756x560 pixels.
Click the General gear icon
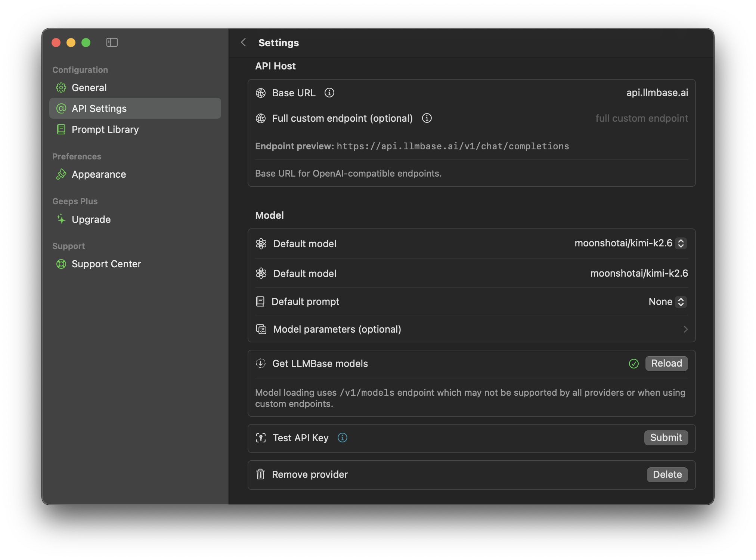61,88
